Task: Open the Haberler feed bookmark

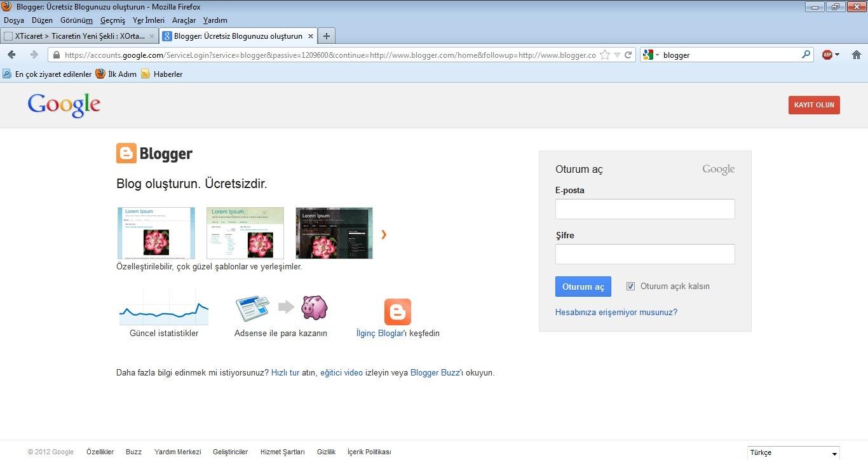Action: (161, 74)
